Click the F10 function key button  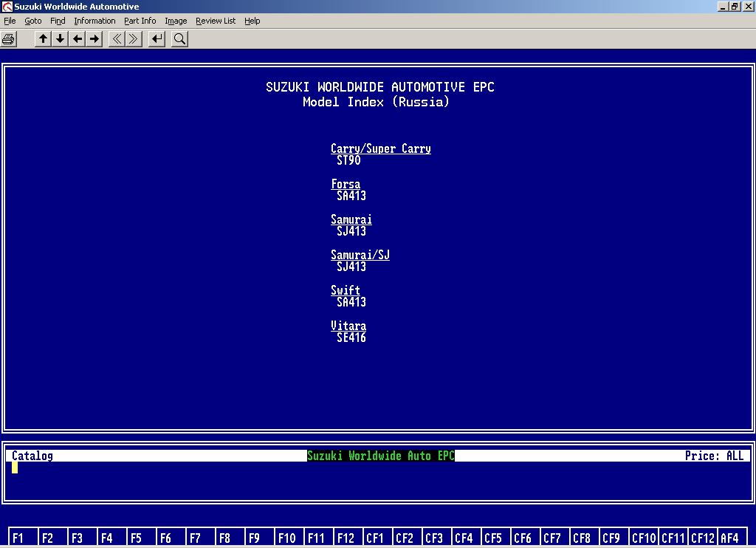click(289, 538)
